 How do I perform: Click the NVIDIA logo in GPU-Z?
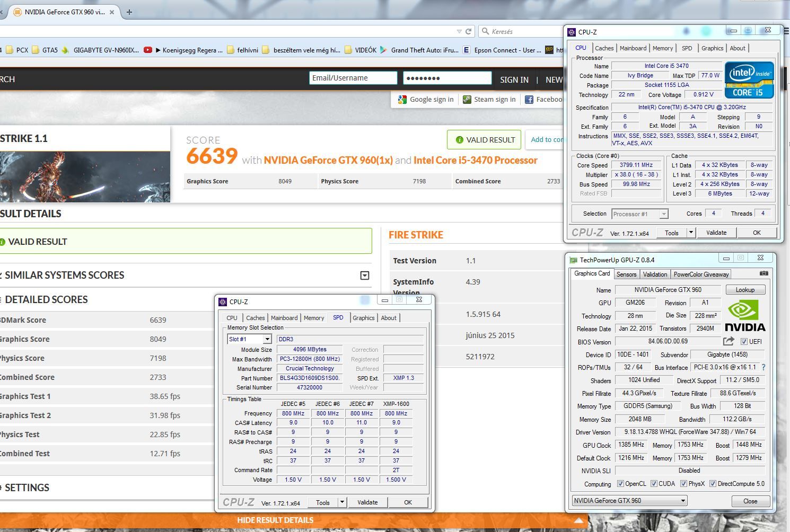point(745,316)
